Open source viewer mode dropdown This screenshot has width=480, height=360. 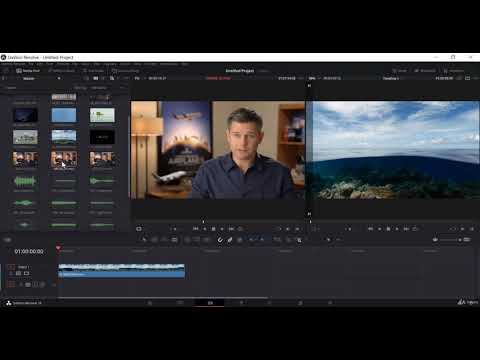point(139,229)
